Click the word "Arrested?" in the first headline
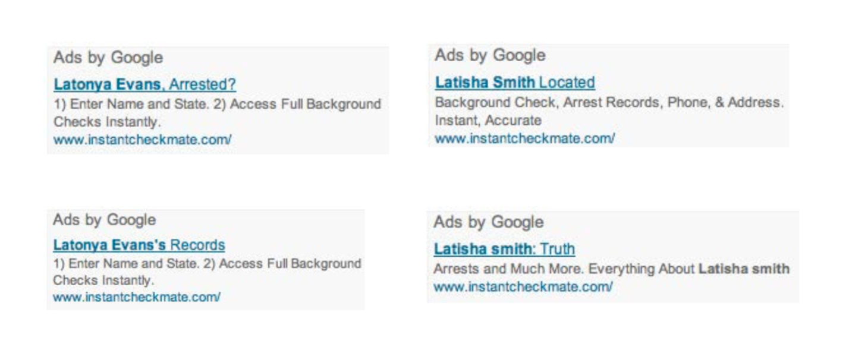868x347 pixels. (202, 84)
